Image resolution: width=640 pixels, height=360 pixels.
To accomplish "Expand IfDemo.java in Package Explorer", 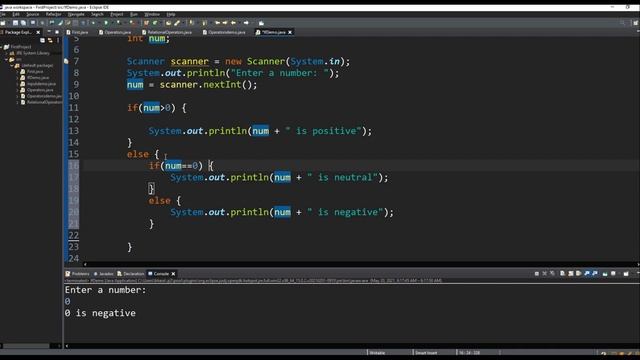I will pyautogui.click(x=17, y=78).
